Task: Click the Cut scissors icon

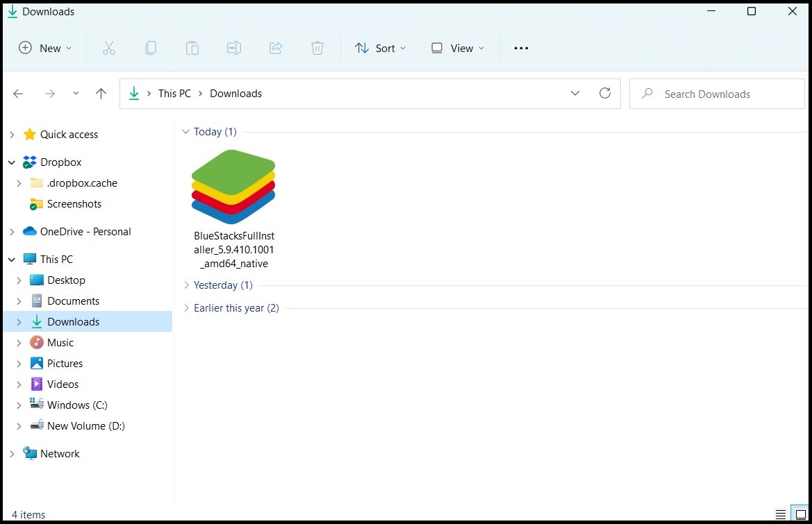Action: pyautogui.click(x=109, y=48)
